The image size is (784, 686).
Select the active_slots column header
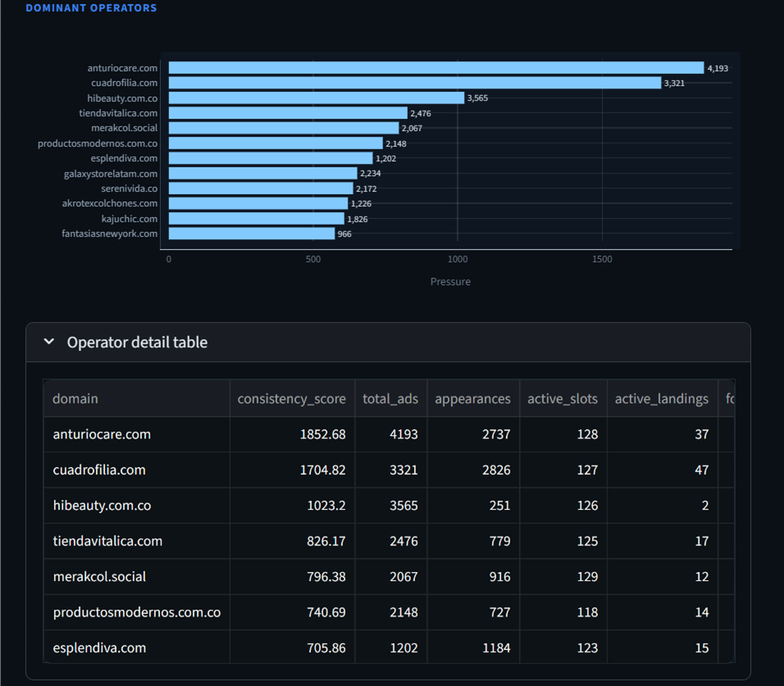click(x=562, y=399)
